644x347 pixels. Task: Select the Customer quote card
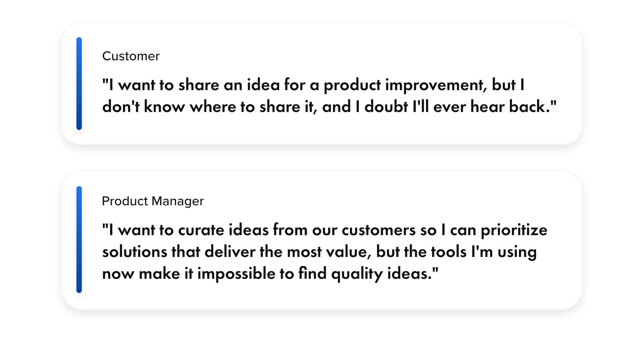click(x=322, y=84)
